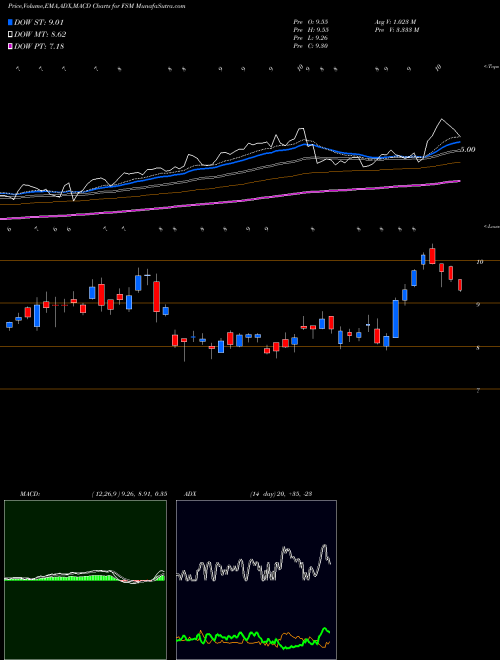Click the 'Pre H: 9.55' value
500x660 pixels.
point(311,30)
